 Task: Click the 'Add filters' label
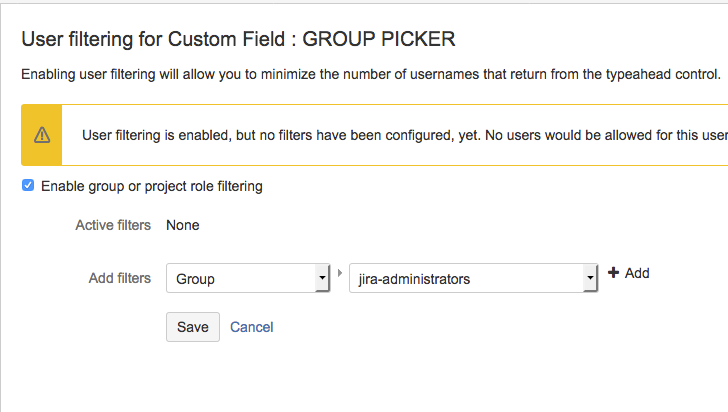click(x=120, y=278)
